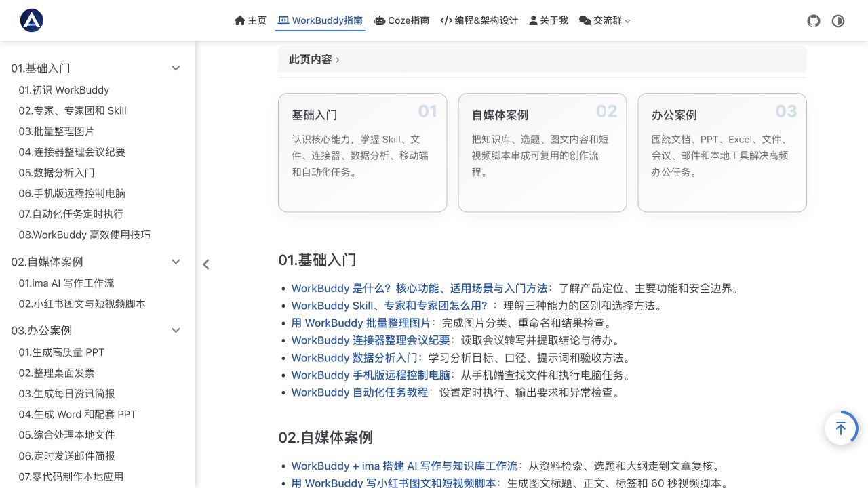Open link WorkBuddy 是什么？核心功能
The width and height of the screenshot is (868, 488).
coord(419,288)
